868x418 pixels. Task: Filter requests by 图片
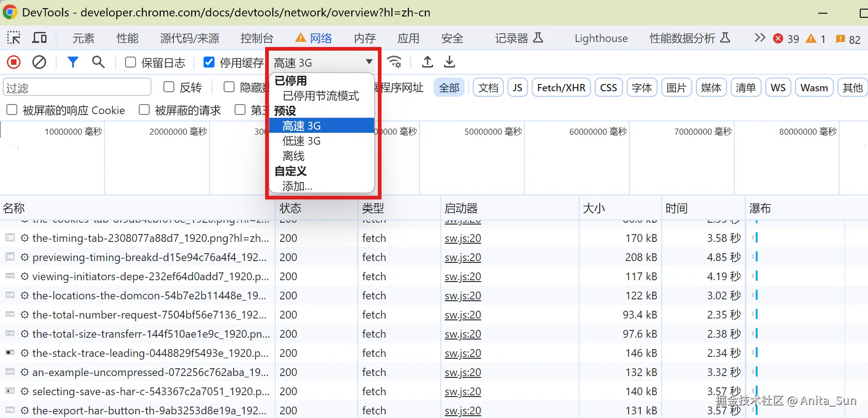tap(676, 88)
